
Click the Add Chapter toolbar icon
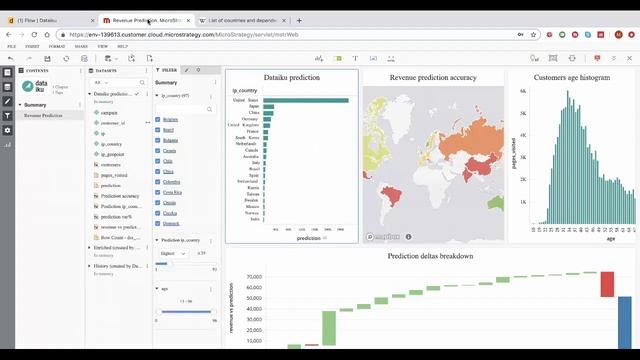[x=131, y=59]
